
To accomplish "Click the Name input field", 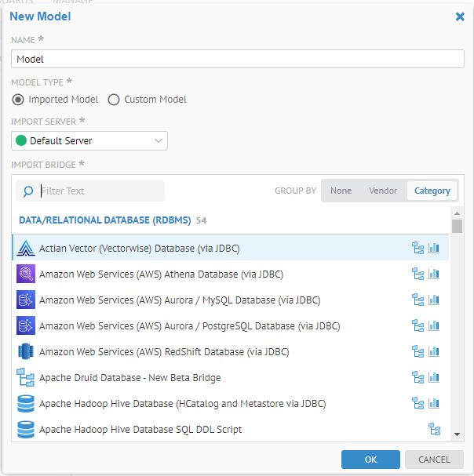I will [237, 59].
